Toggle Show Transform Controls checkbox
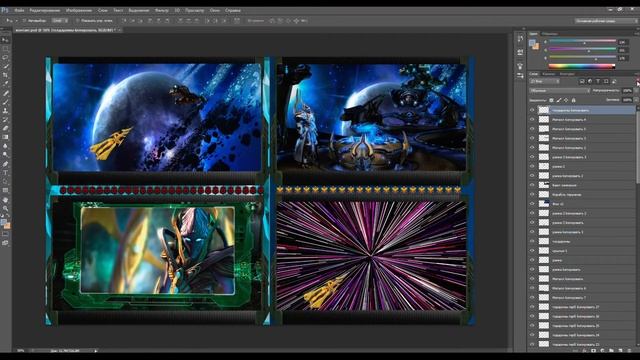 78,20
